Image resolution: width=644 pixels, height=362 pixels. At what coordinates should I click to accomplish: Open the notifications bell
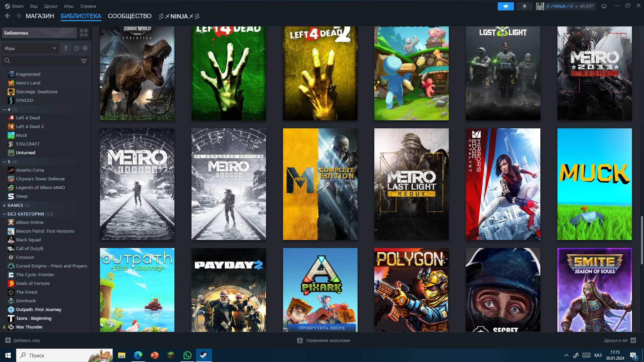click(x=524, y=6)
